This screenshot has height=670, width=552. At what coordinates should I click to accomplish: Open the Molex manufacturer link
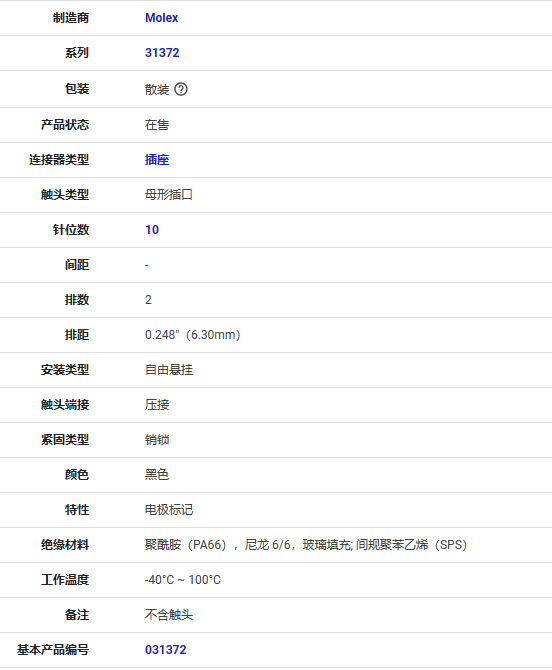pos(161,18)
